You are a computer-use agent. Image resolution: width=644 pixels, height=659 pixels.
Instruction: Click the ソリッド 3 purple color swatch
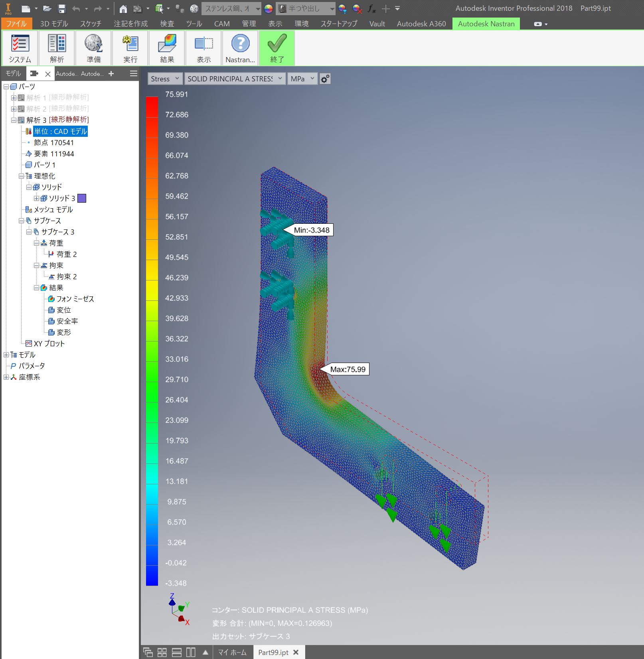tap(82, 198)
